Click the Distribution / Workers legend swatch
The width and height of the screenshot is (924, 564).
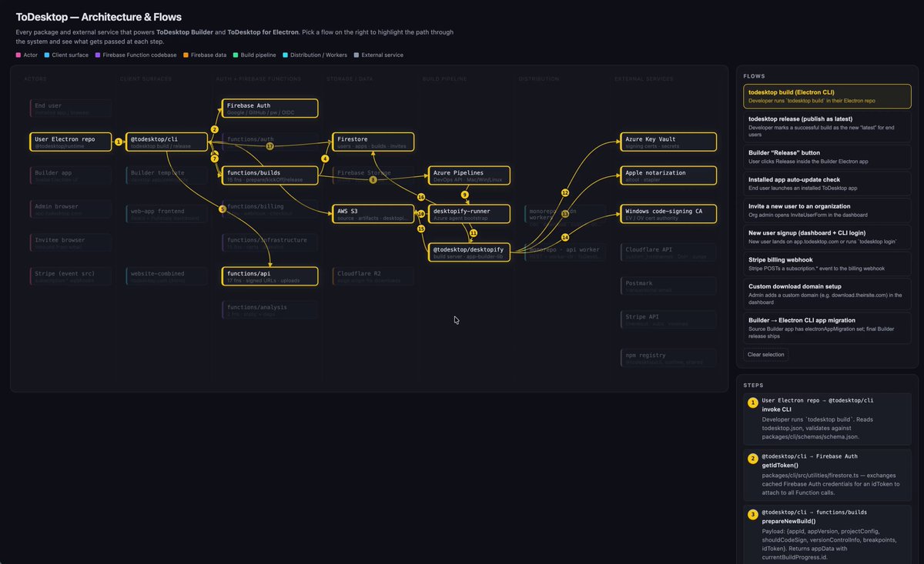[286, 55]
